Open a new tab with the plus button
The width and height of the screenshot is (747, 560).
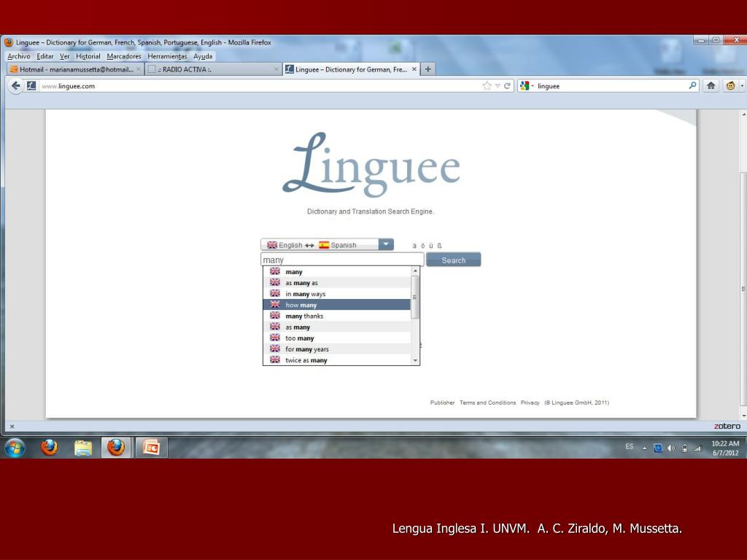(427, 69)
